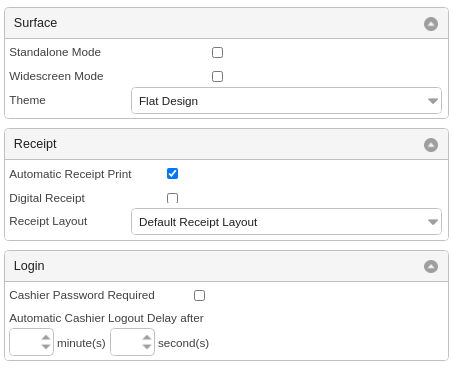Increase the seconds value with up arrow
The width and height of the screenshot is (453, 368).
[x=147, y=337]
